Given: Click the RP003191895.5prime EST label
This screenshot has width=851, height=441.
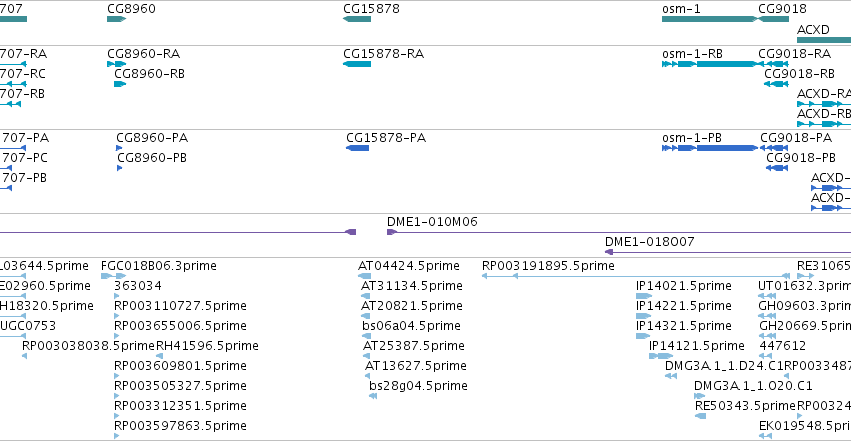Looking at the screenshot, I should click(548, 266).
